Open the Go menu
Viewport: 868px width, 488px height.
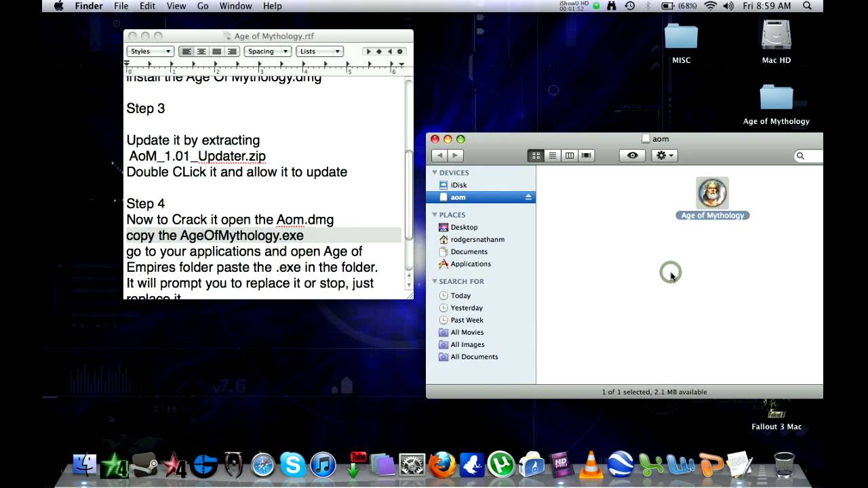tap(202, 5)
